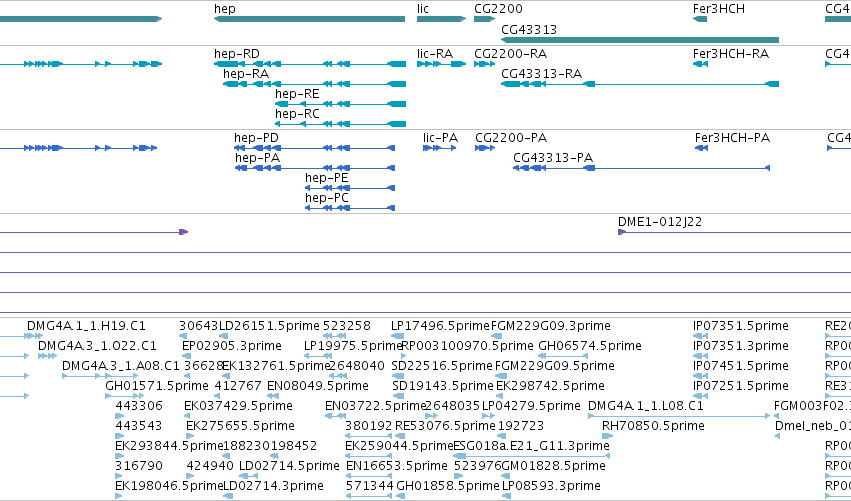Viewport: 851px width, 501px height.
Task: Select EST GH01858.5prime
Action: pos(402,496)
